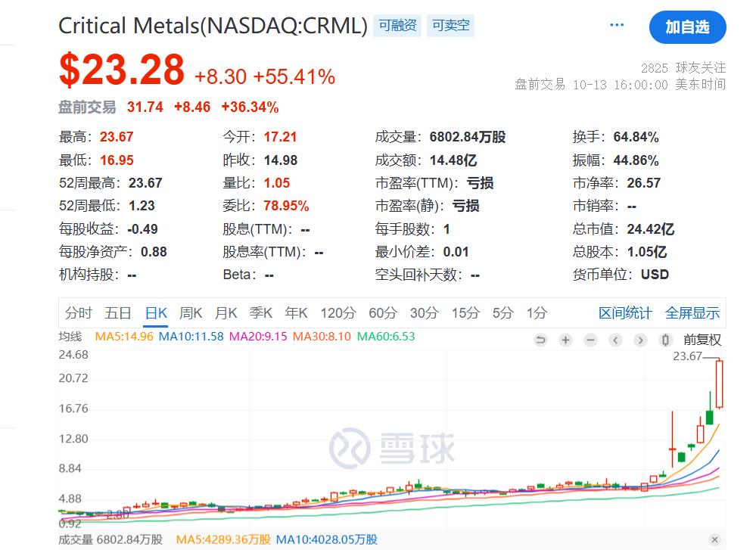Open 全屏显示 fullscreen chart view

click(692, 313)
